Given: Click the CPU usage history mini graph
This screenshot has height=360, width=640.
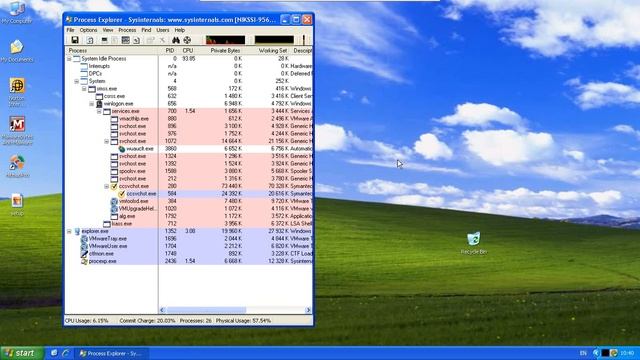Looking at the screenshot, I should (225, 40).
